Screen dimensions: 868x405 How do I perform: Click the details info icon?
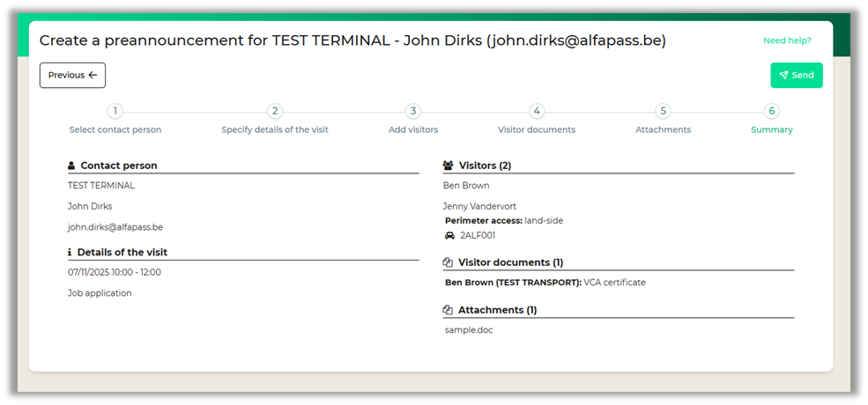pyautogui.click(x=70, y=253)
